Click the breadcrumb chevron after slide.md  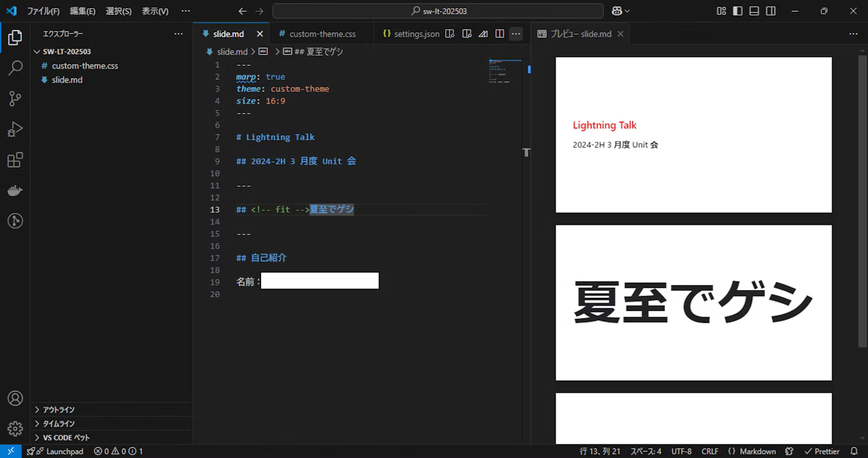point(253,52)
